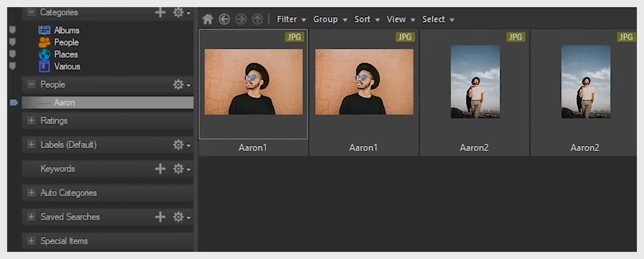Click the Ratings panel header text
644x259 pixels.
tap(54, 121)
